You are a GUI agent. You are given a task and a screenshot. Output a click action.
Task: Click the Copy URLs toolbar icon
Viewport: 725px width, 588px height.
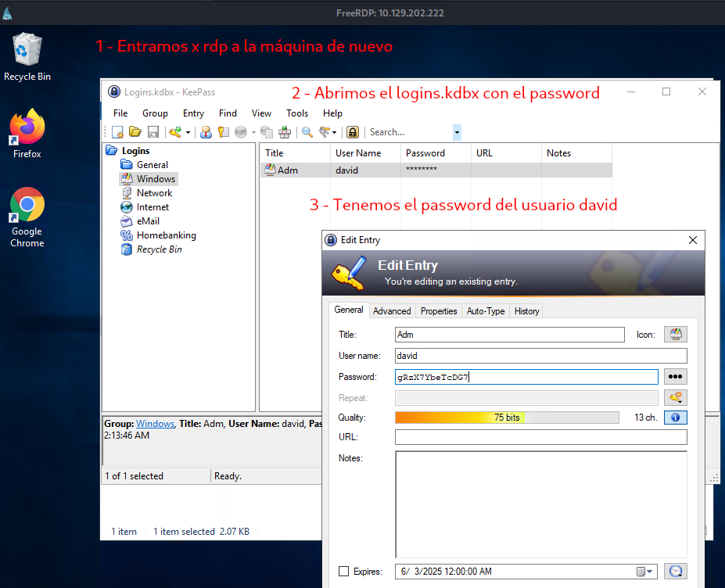267,132
